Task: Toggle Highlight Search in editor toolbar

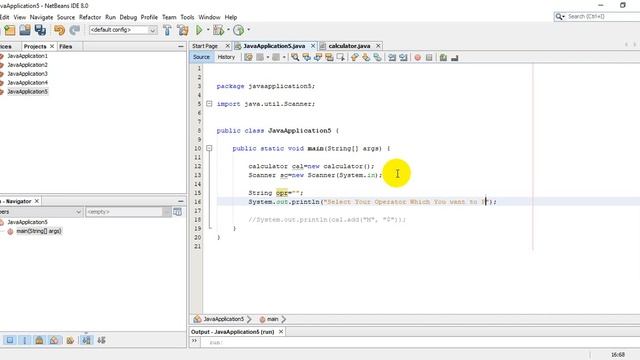Action: tap(329, 58)
